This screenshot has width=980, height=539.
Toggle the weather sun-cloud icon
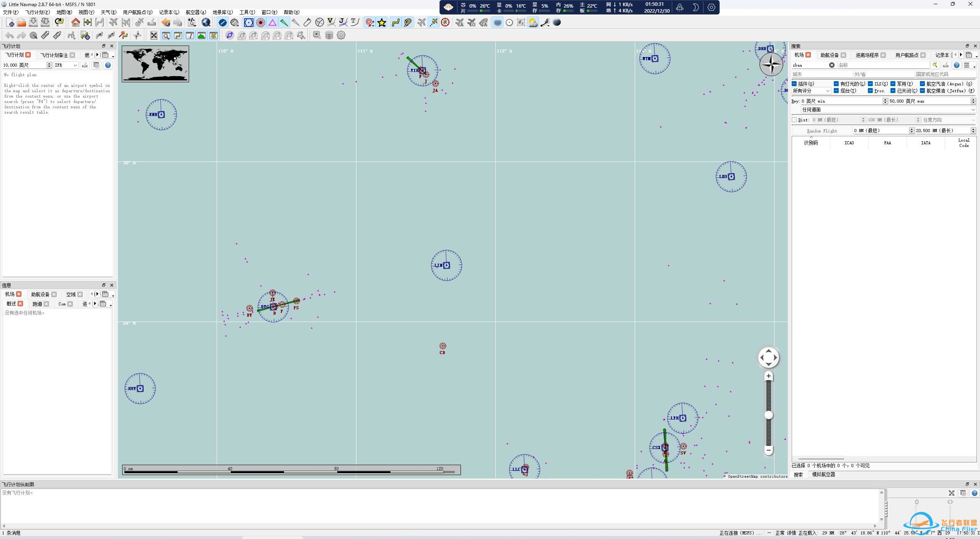(x=533, y=23)
